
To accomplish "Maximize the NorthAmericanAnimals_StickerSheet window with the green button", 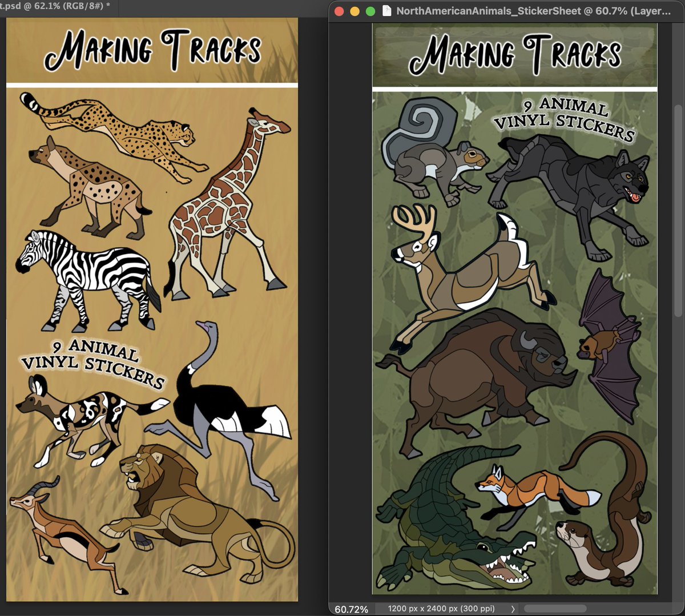I will 370,11.
